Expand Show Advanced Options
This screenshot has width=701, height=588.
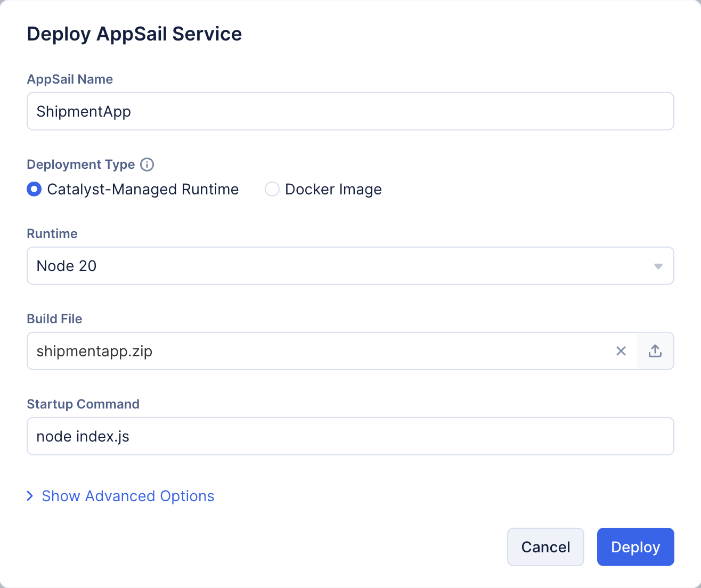coord(121,496)
